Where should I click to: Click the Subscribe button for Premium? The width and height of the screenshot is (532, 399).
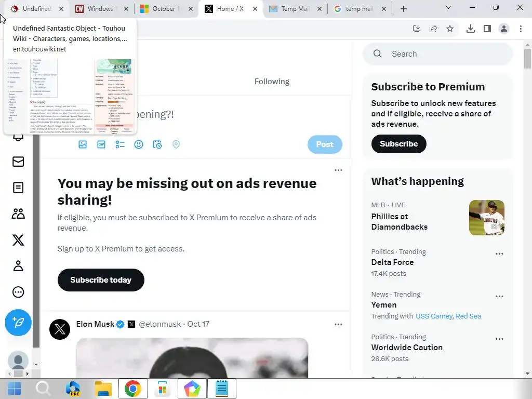coord(398,144)
